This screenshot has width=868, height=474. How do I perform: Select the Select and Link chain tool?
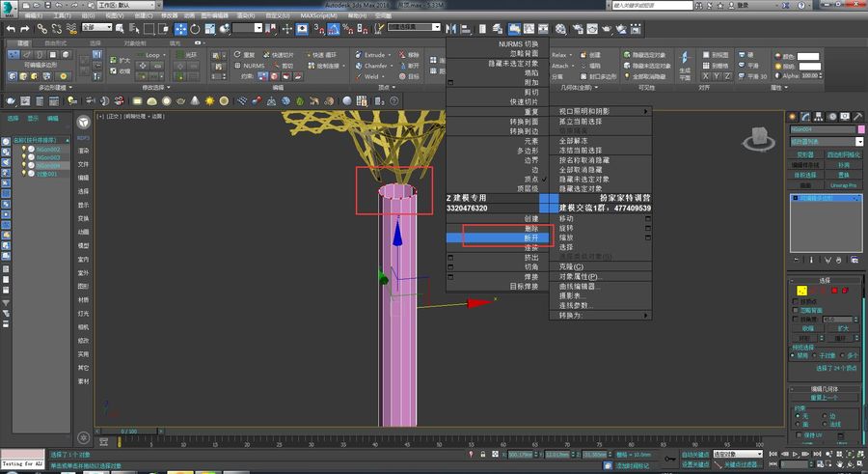[x=42, y=29]
